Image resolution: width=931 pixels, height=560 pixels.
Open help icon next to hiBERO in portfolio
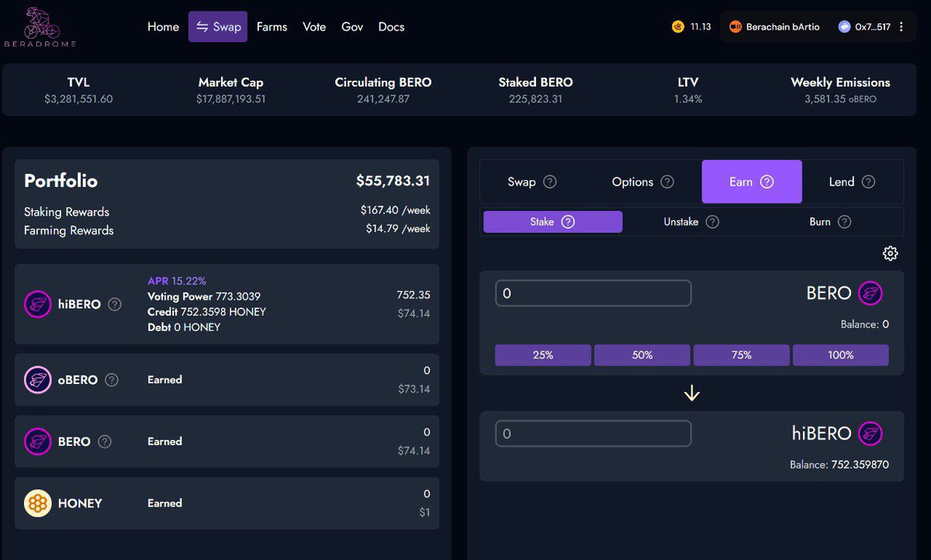tap(115, 304)
